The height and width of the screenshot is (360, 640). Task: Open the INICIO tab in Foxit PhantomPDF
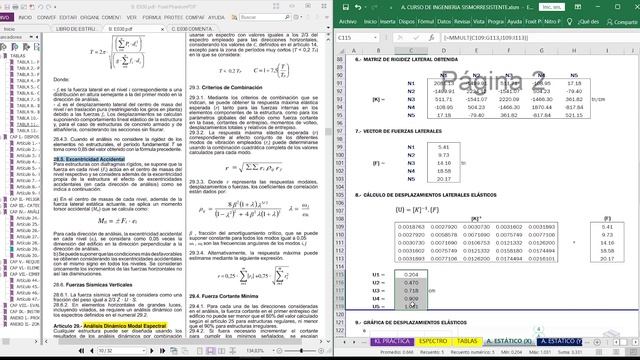[25, 18]
